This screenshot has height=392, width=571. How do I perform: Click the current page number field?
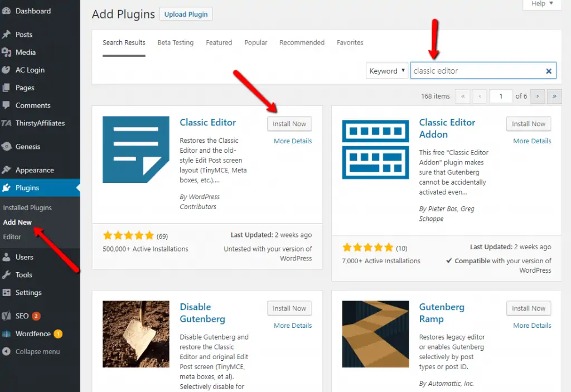501,96
